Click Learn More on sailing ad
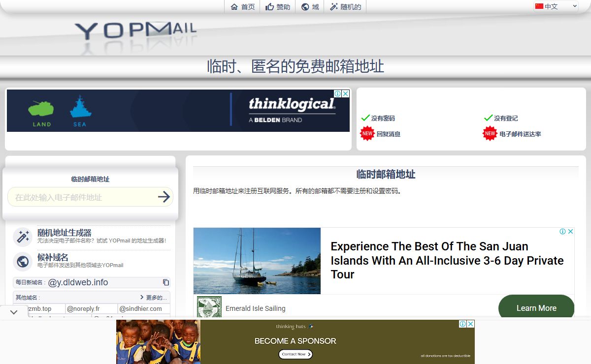The height and width of the screenshot is (364, 591). point(536,308)
